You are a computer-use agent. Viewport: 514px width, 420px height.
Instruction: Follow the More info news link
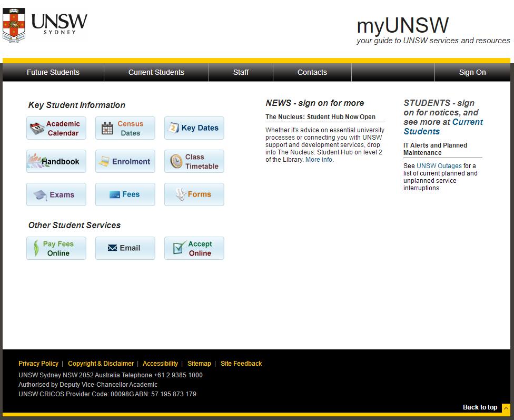[319, 160]
